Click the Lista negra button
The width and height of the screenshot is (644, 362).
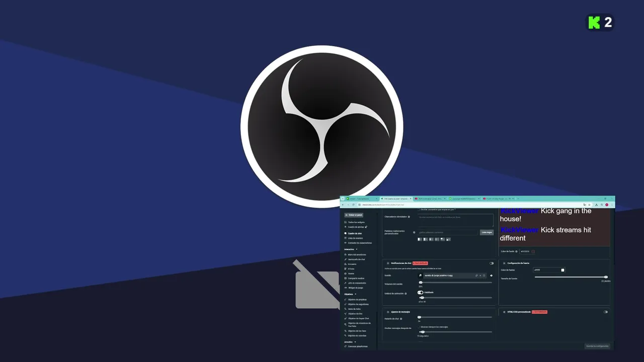click(x=487, y=232)
